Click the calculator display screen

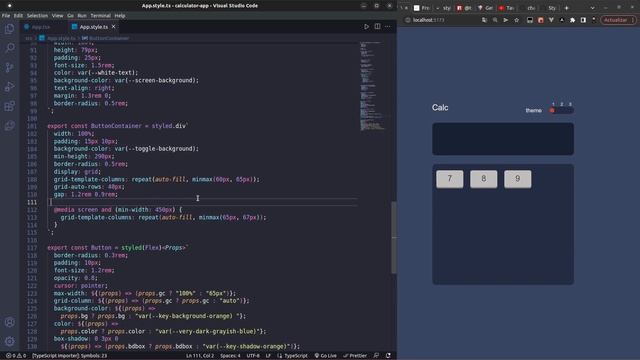point(503,139)
